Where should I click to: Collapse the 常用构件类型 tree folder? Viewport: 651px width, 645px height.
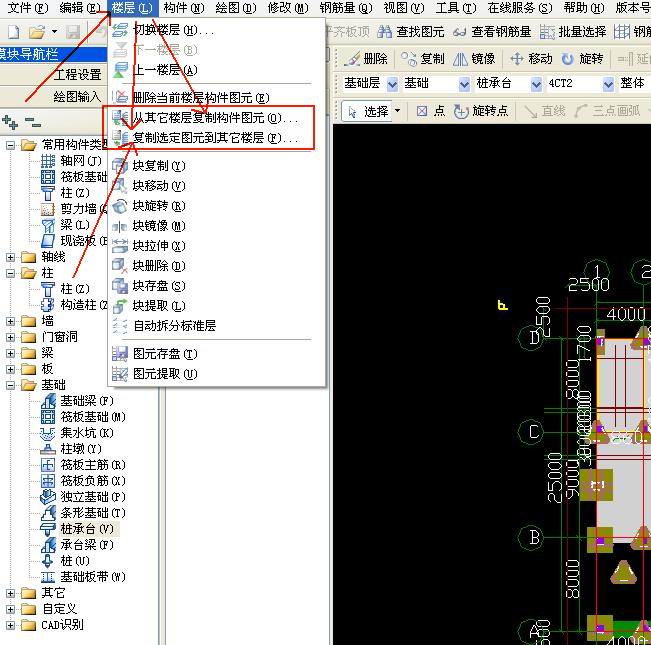click(10, 145)
